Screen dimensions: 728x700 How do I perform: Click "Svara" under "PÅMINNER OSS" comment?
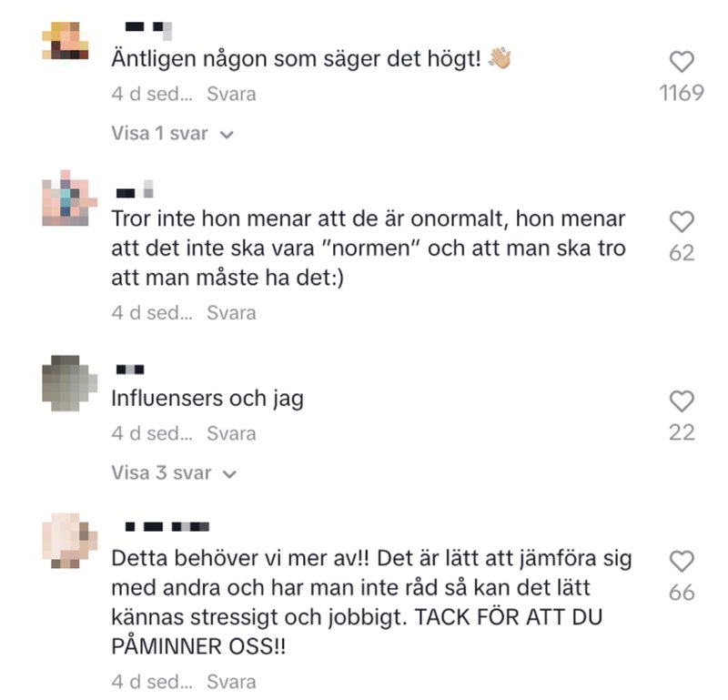tap(231, 683)
